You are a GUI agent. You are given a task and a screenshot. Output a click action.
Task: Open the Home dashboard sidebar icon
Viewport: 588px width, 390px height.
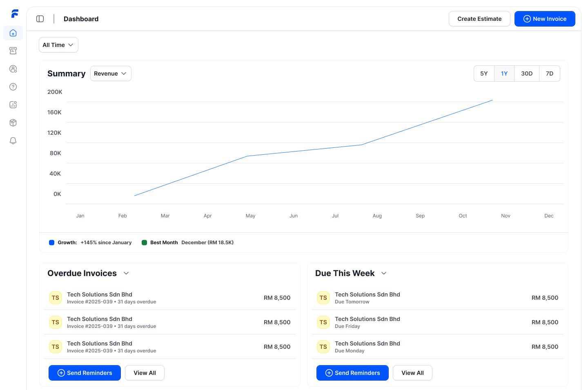coord(13,33)
